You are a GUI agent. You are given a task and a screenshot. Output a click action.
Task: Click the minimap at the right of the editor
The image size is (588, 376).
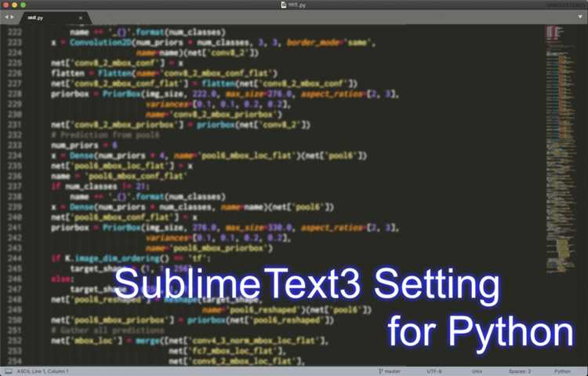561,149
